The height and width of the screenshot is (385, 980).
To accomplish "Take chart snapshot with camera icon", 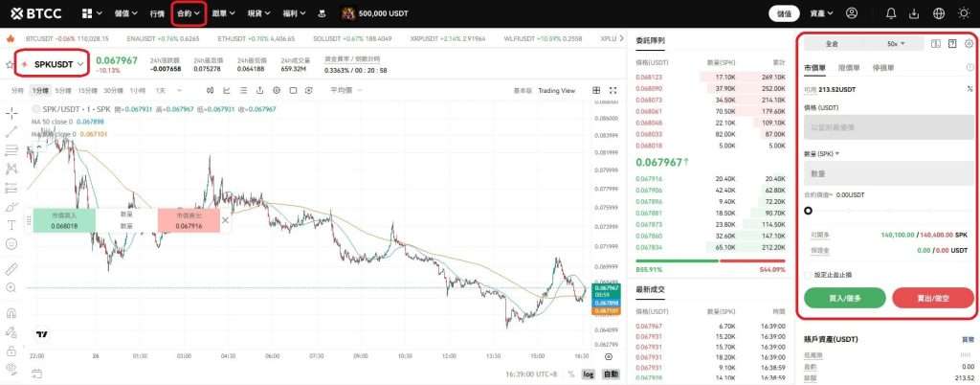I will tap(309, 91).
